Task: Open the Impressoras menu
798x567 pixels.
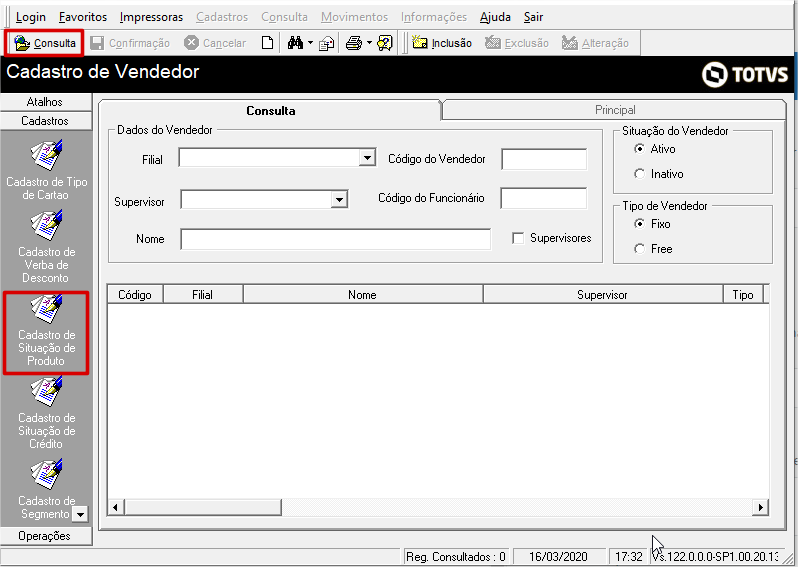Action: [151, 17]
